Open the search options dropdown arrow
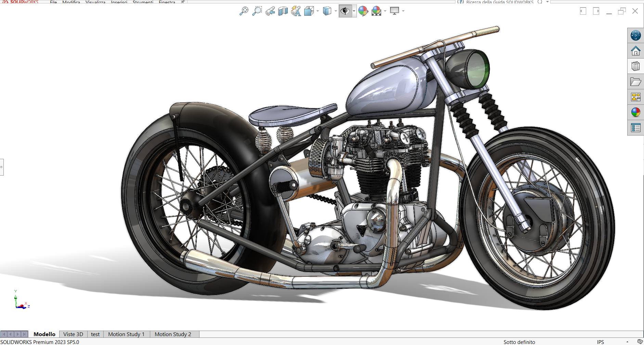 (547, 2)
